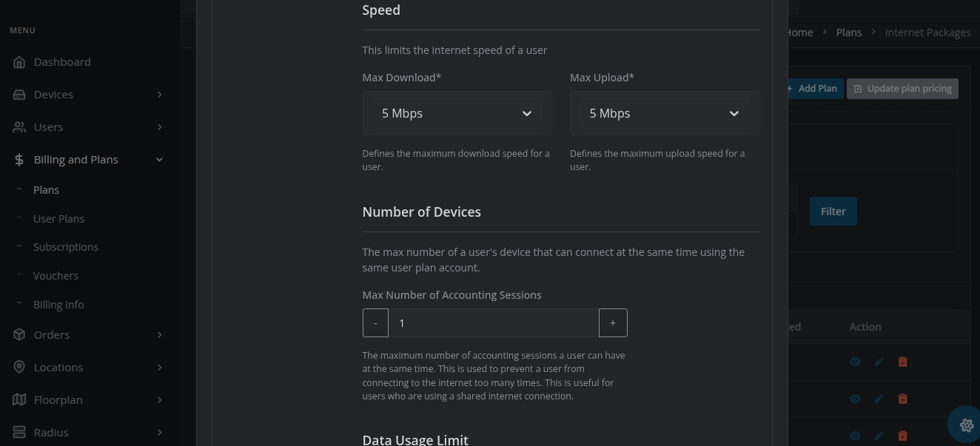The width and height of the screenshot is (980, 446).
Task: Open the settings gear at bottom right
Action: 966,425
